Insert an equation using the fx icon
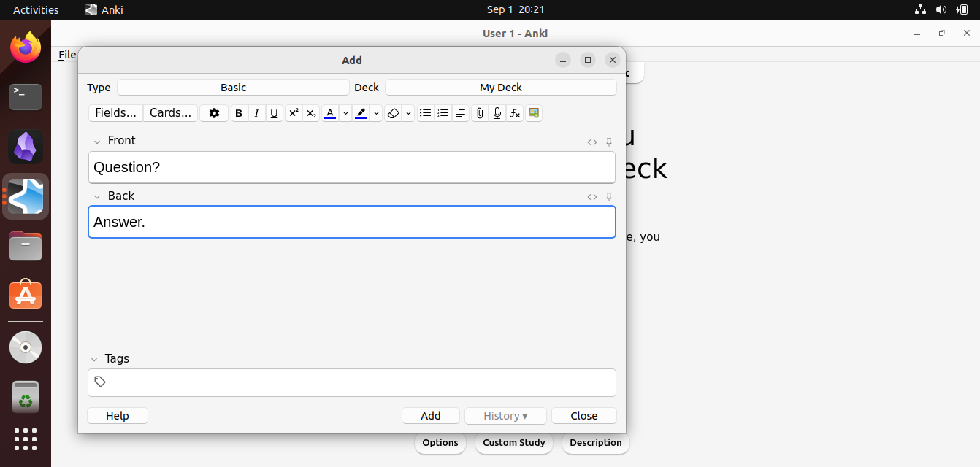The height and width of the screenshot is (467, 980). (515, 113)
